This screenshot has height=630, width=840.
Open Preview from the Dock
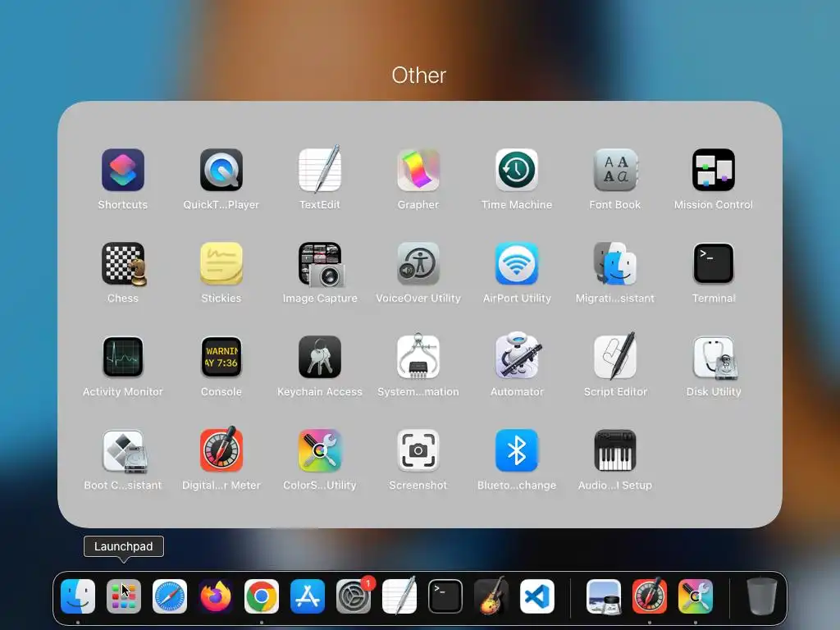click(x=604, y=596)
